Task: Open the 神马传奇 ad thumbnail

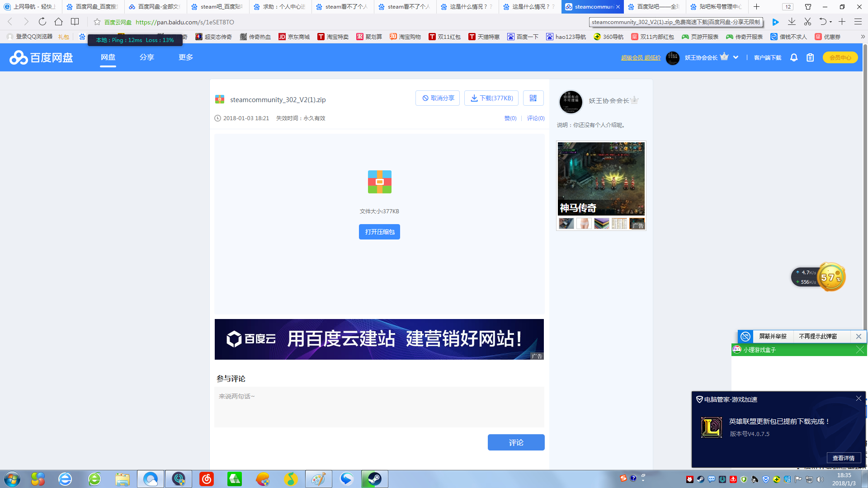Action: point(601,178)
